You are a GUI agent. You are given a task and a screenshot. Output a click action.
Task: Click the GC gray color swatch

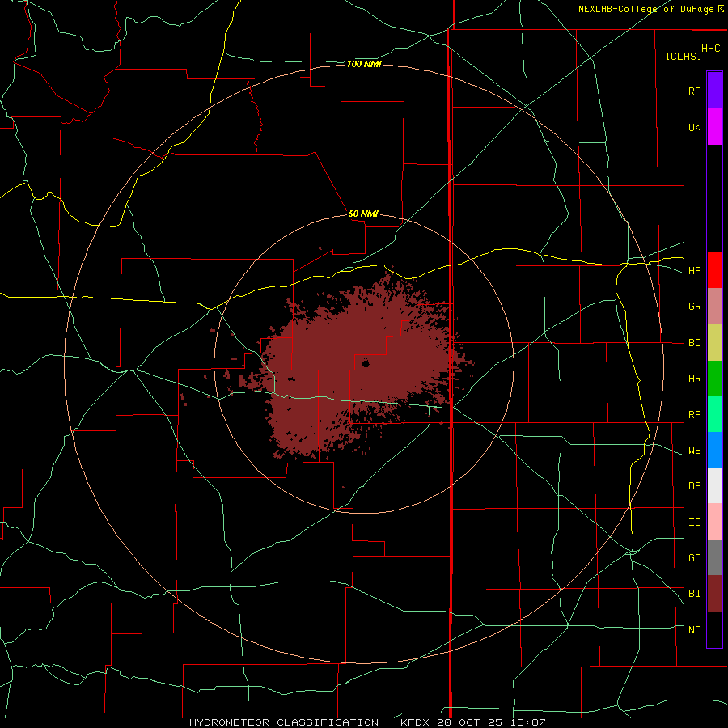[714, 557]
